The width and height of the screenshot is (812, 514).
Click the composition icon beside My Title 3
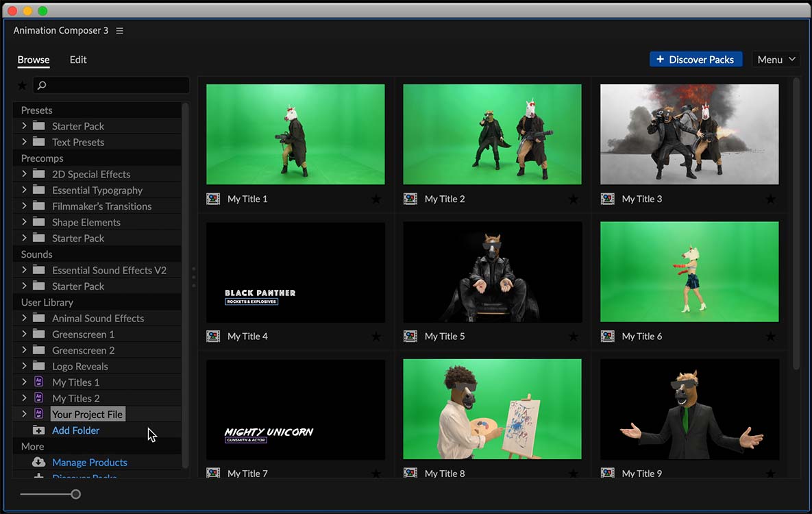pyautogui.click(x=608, y=199)
